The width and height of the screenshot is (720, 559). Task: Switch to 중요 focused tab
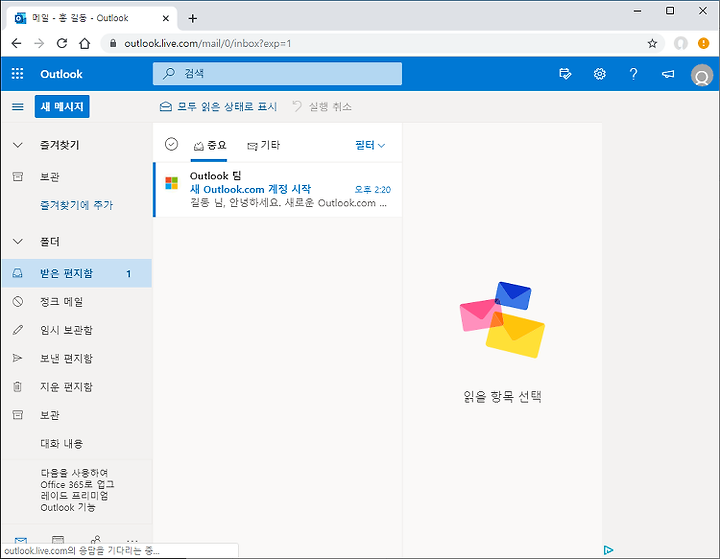(209, 146)
